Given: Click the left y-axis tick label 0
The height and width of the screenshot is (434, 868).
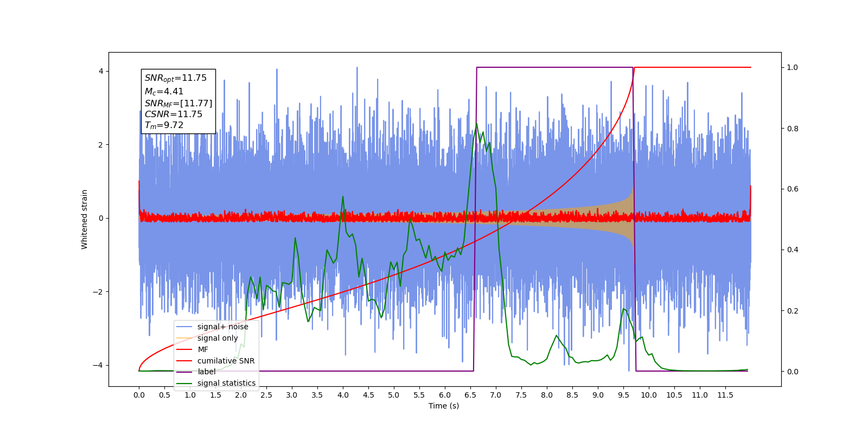Looking at the screenshot, I should [x=101, y=218].
